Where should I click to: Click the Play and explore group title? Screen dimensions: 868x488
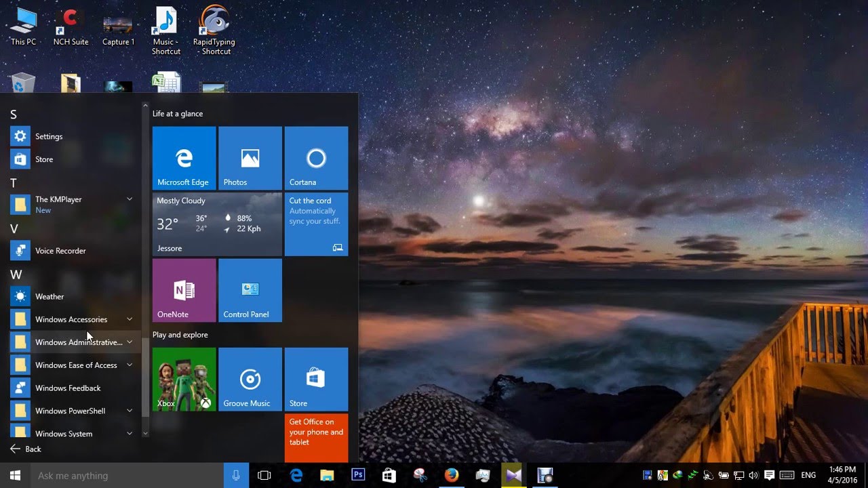(180, 335)
